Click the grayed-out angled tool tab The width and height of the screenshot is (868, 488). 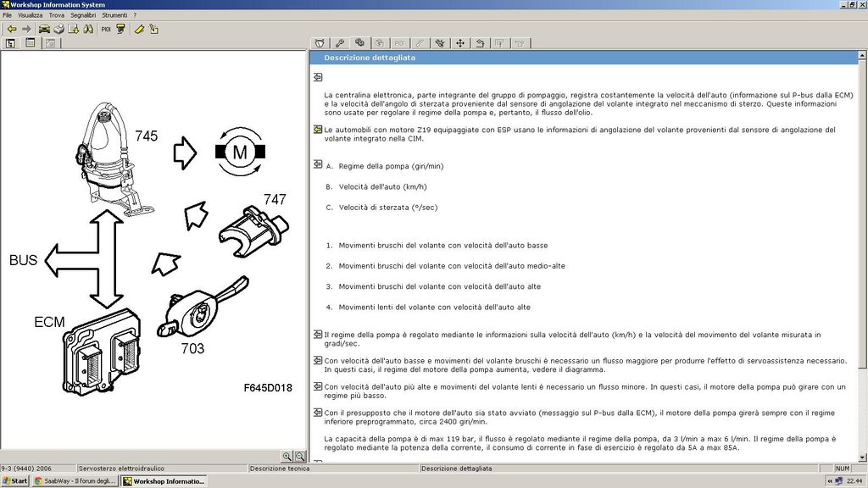[420, 43]
